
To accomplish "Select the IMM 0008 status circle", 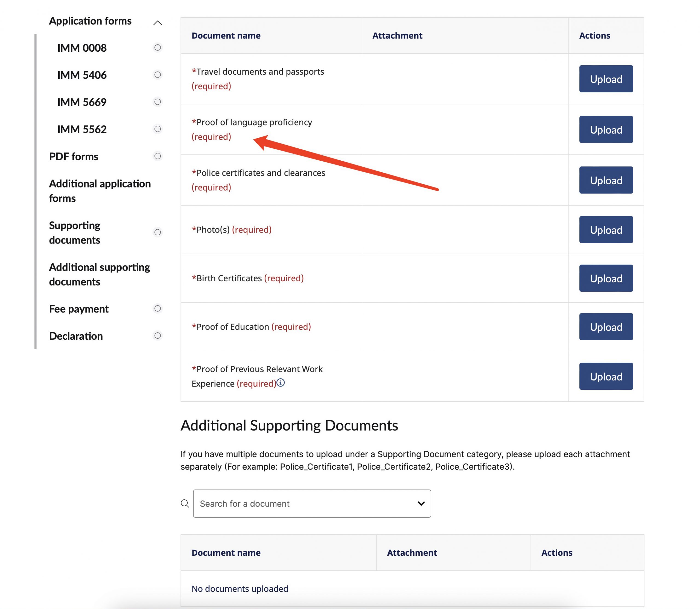I will 157,48.
